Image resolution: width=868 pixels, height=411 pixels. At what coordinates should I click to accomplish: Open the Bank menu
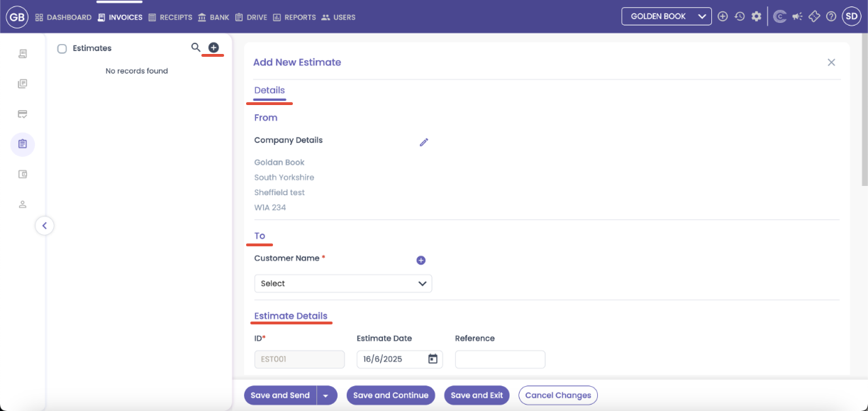click(213, 17)
